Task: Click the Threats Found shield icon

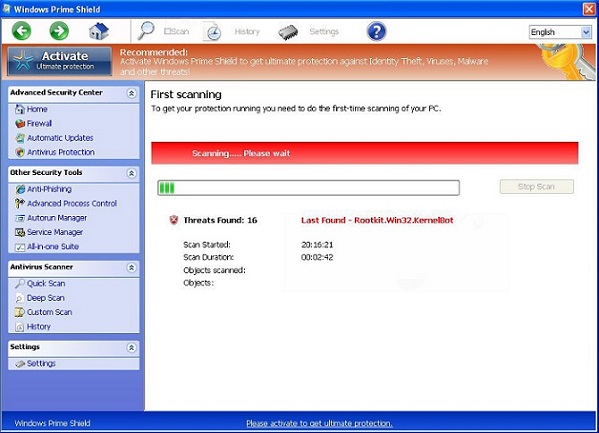Action: [174, 220]
